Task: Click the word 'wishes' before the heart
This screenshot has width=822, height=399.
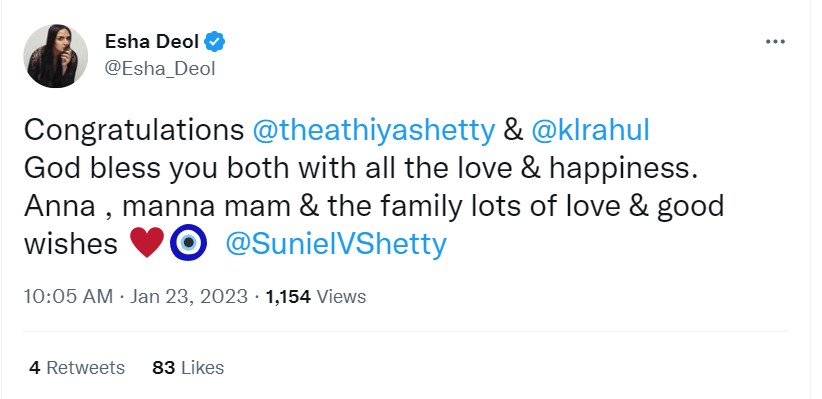Action: [71, 244]
